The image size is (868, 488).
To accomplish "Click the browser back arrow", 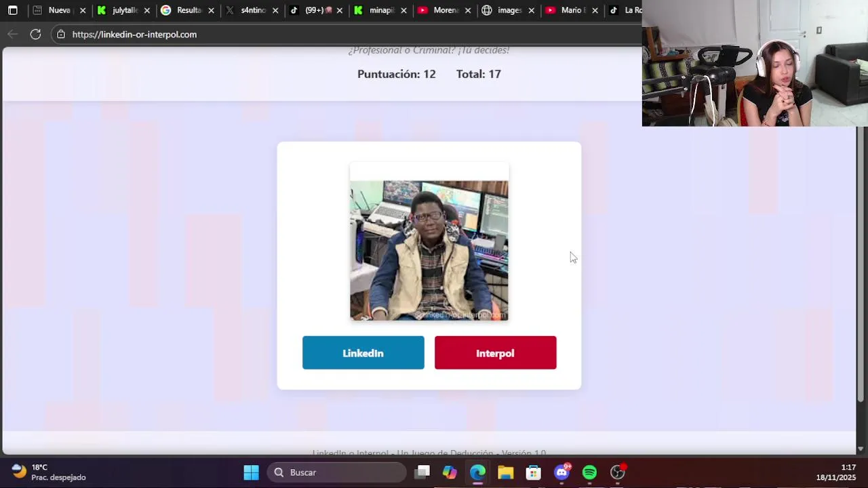I will tap(13, 34).
